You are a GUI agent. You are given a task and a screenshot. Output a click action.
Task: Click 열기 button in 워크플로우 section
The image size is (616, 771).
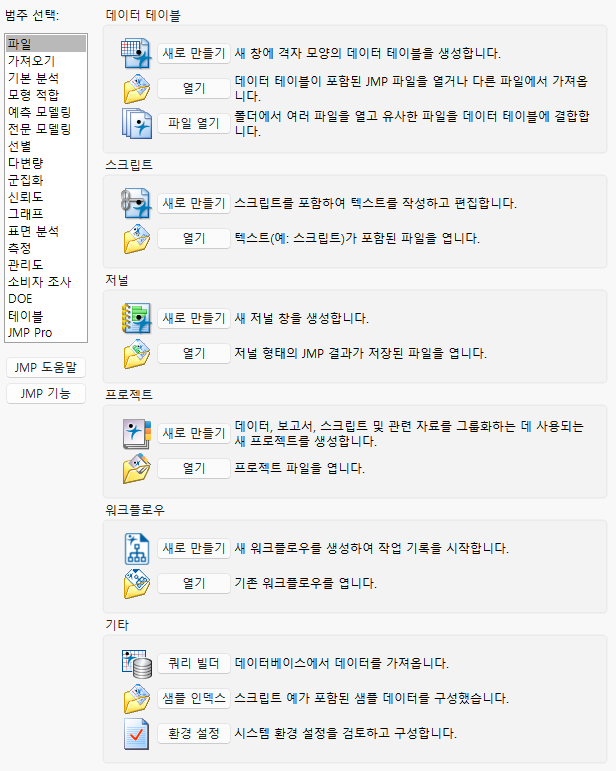[x=194, y=584]
